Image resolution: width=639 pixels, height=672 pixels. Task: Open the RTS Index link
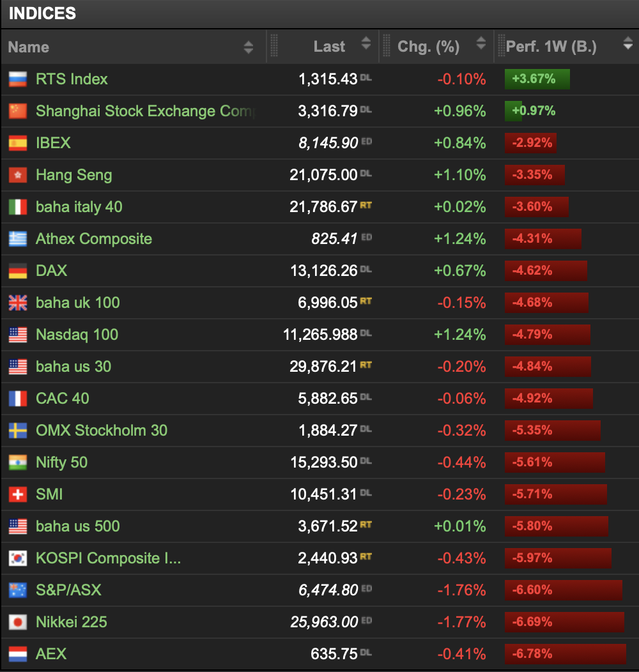(x=72, y=79)
